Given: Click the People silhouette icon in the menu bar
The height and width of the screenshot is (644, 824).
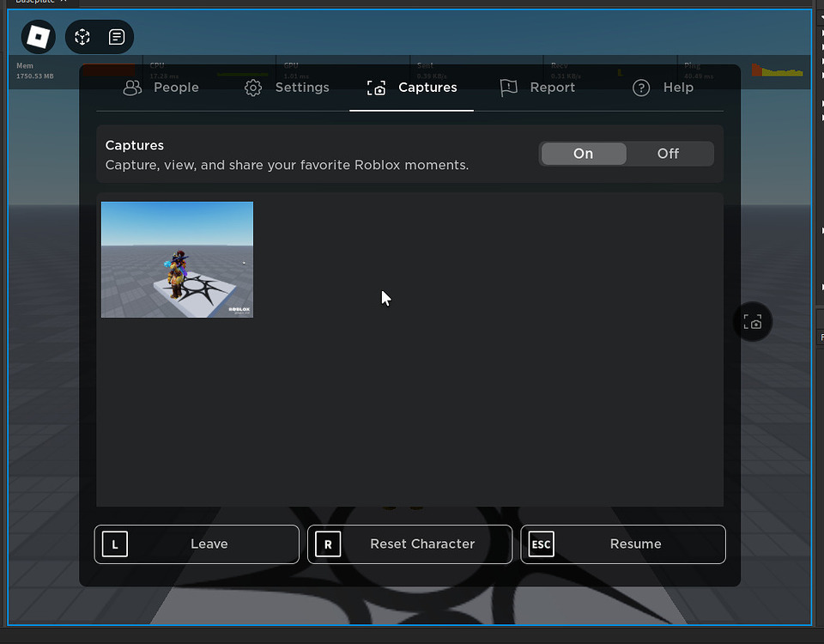Looking at the screenshot, I should tap(132, 88).
